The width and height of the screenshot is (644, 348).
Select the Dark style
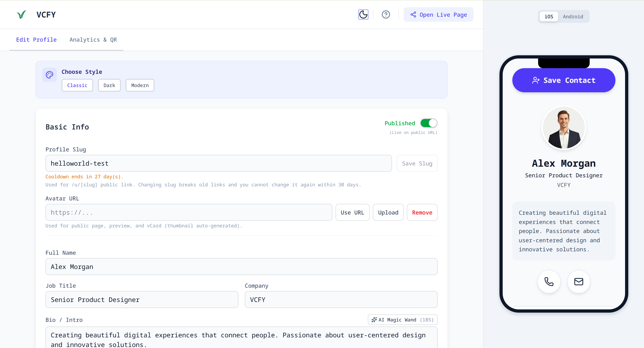click(x=109, y=85)
